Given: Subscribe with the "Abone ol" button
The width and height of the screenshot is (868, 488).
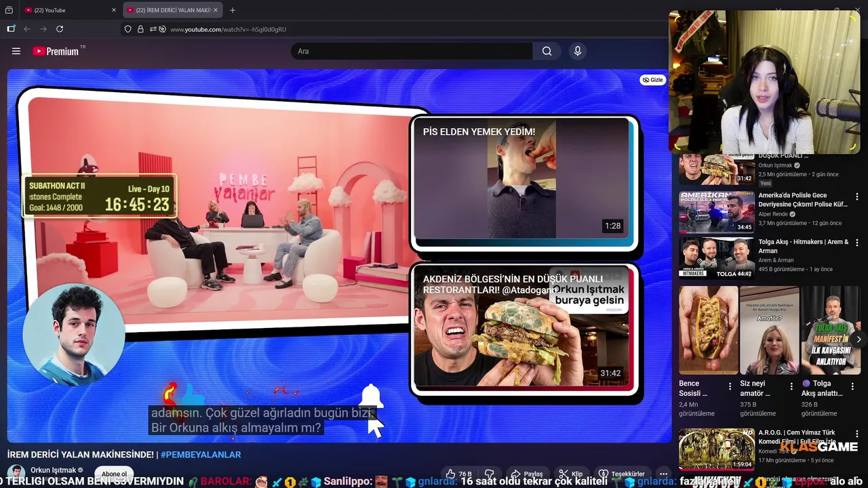Looking at the screenshot, I should [x=114, y=474].
